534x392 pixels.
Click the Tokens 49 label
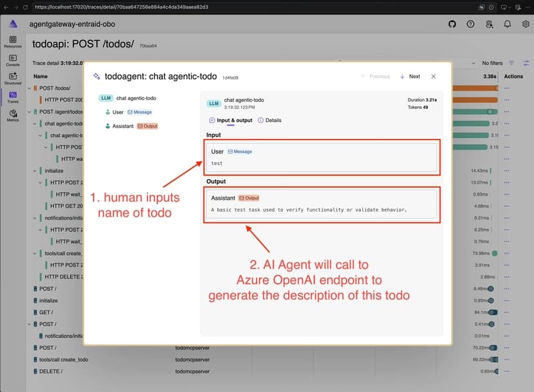pyautogui.click(x=418, y=108)
